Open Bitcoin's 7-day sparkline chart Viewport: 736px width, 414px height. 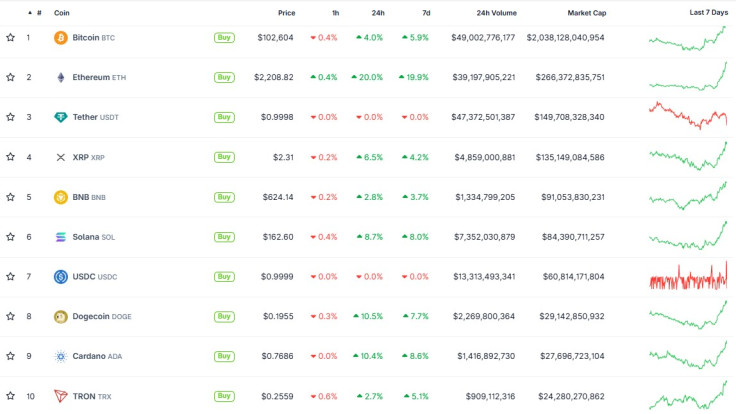click(688, 38)
